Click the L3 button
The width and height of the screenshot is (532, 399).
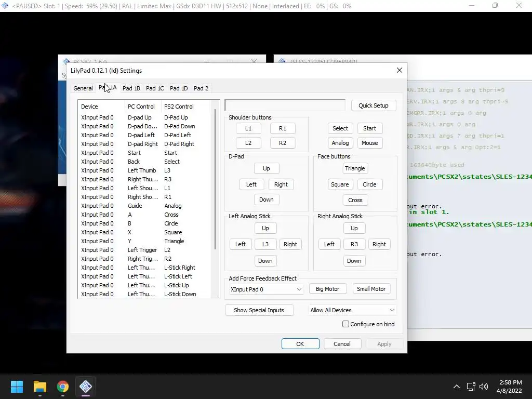265,244
